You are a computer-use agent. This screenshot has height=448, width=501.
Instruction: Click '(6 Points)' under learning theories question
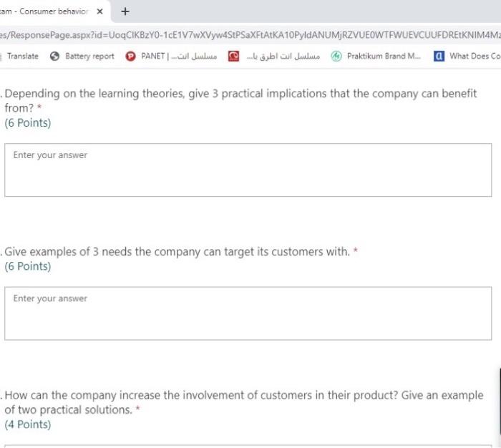click(x=28, y=122)
